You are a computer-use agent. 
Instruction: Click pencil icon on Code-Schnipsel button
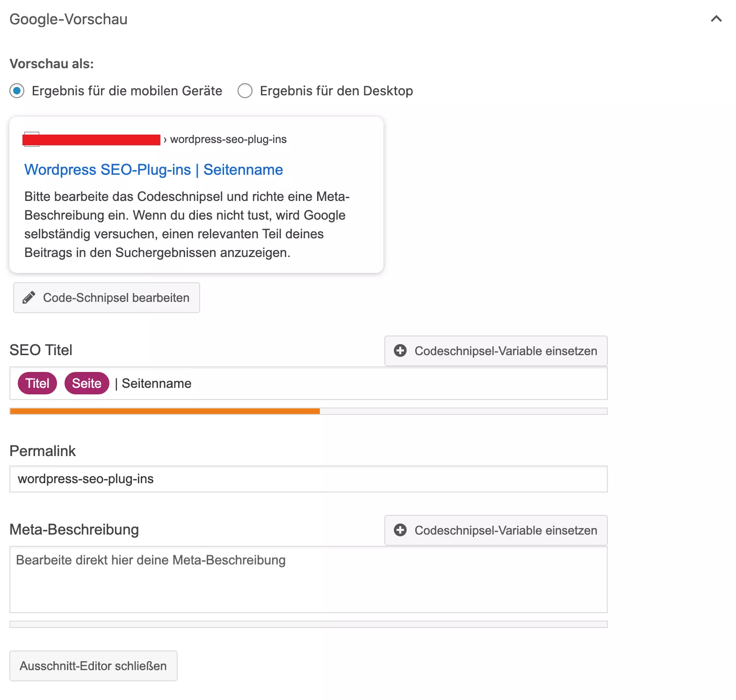pos(29,298)
